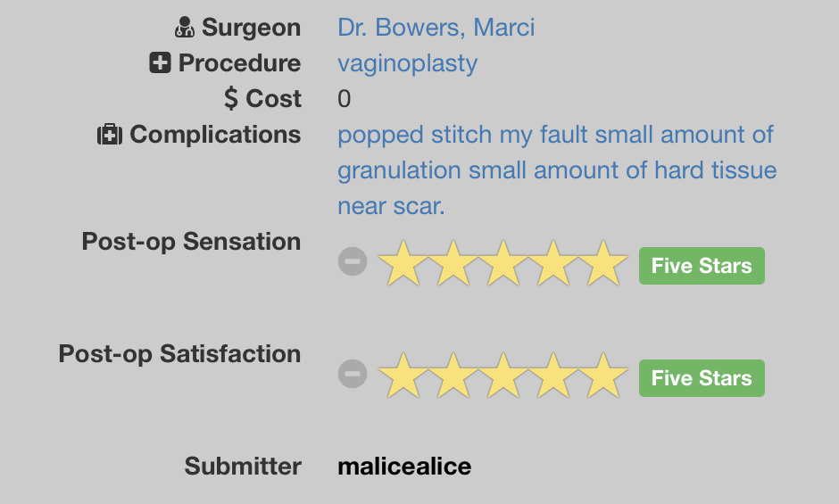Select third star in Post-op Sensation

[x=503, y=263]
